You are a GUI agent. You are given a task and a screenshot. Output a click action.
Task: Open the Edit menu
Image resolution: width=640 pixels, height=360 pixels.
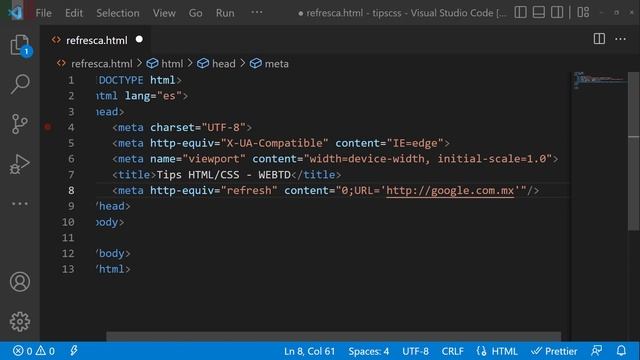coord(73,13)
